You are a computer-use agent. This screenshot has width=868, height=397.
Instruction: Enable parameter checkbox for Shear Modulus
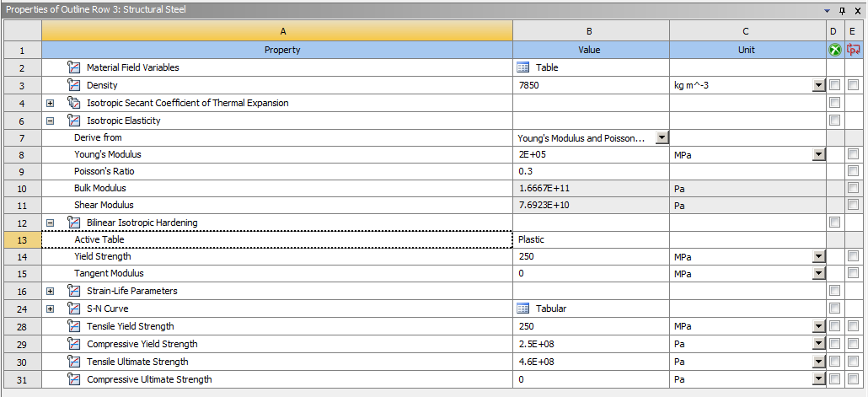point(853,205)
